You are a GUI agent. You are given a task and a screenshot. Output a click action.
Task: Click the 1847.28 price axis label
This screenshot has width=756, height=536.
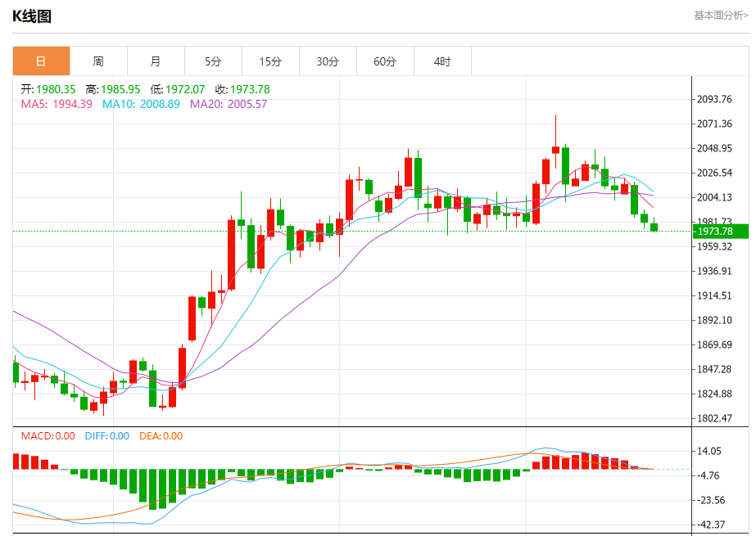point(714,369)
